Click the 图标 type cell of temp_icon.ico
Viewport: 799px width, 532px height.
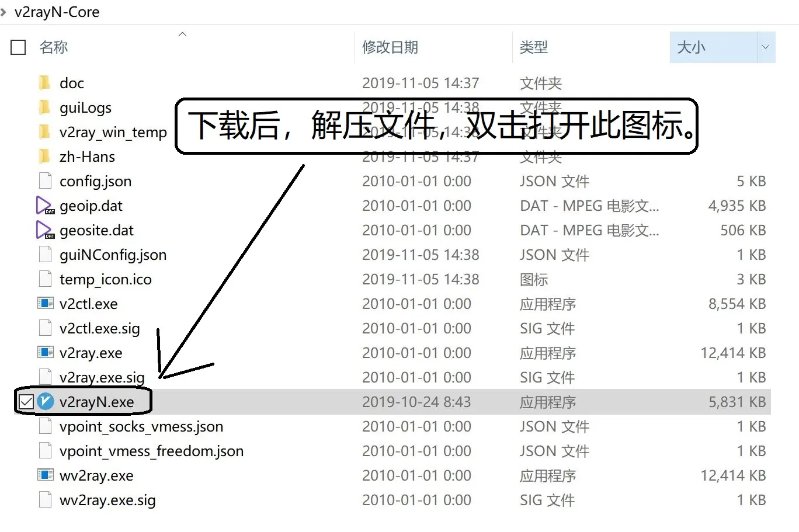pos(534,279)
